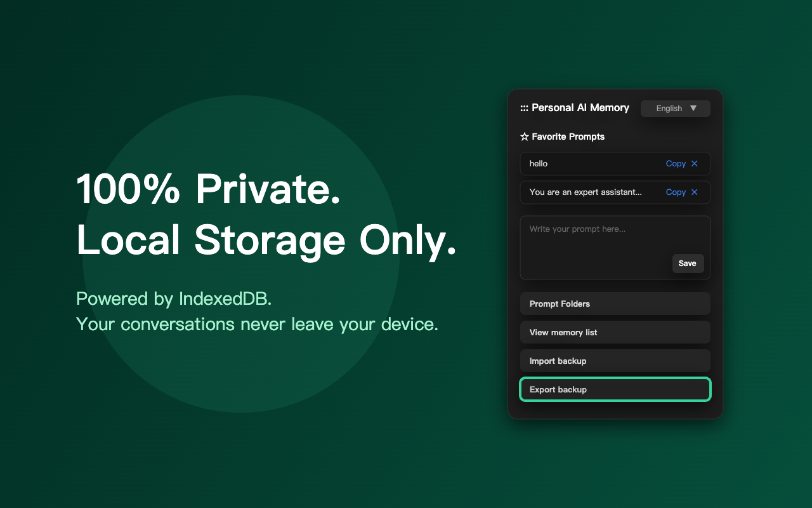The image size is (812, 508).
Task: Select the "hello" saved prompt entry
Action: (584, 163)
